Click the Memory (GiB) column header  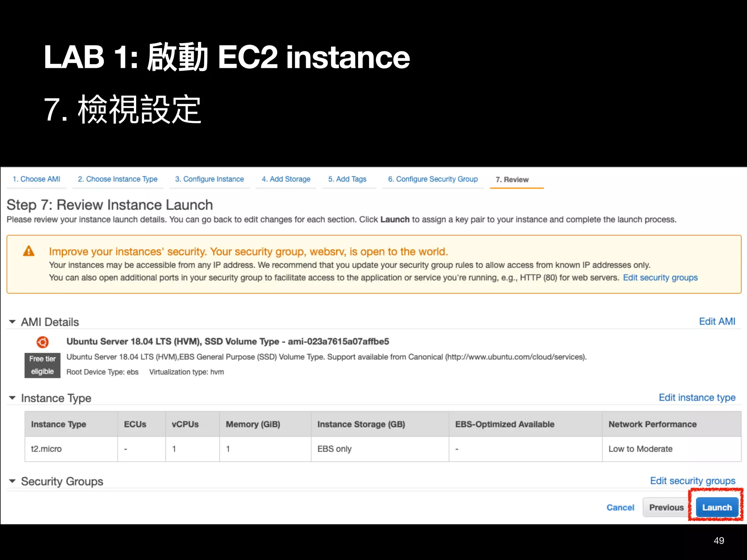click(x=265, y=424)
